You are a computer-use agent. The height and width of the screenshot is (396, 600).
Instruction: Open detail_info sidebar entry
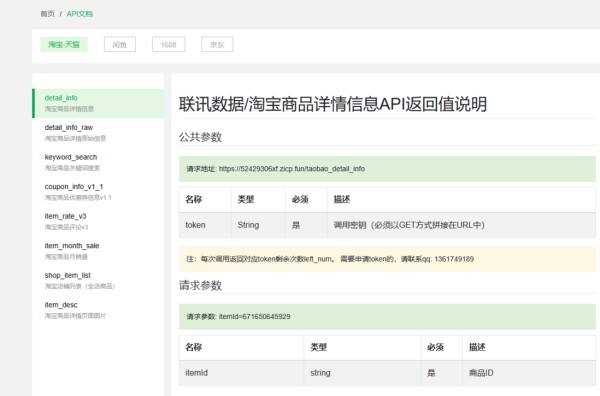98,103
